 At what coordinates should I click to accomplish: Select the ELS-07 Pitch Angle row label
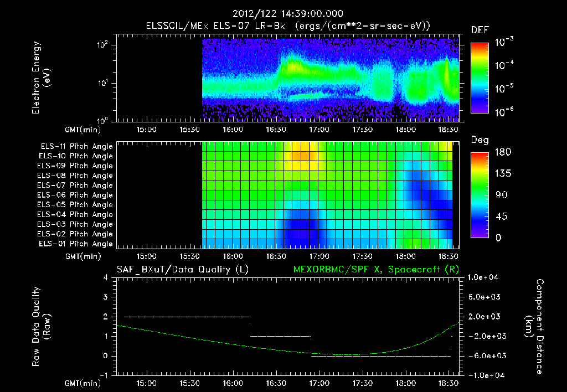pos(75,185)
